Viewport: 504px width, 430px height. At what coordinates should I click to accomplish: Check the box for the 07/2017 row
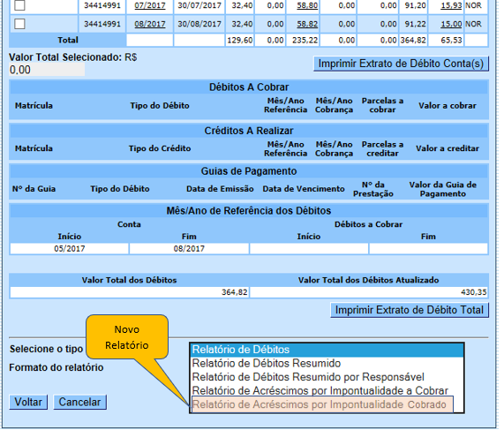pyautogui.click(x=19, y=4)
